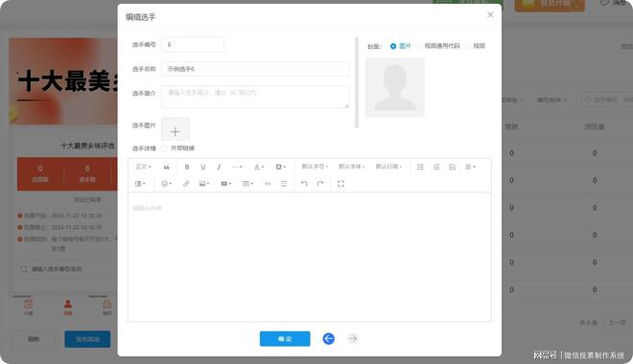Toggle underline formatting in the editor
The image size is (633, 364).
pyautogui.click(x=203, y=167)
